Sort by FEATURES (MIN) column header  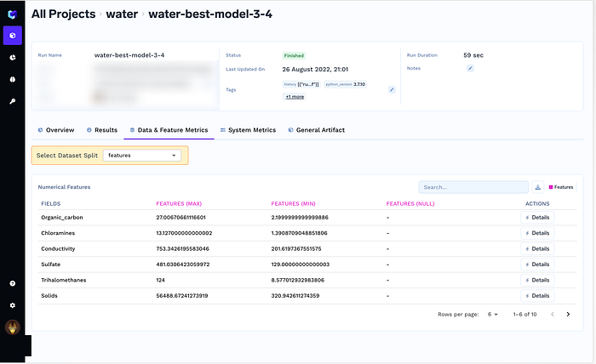tap(293, 204)
